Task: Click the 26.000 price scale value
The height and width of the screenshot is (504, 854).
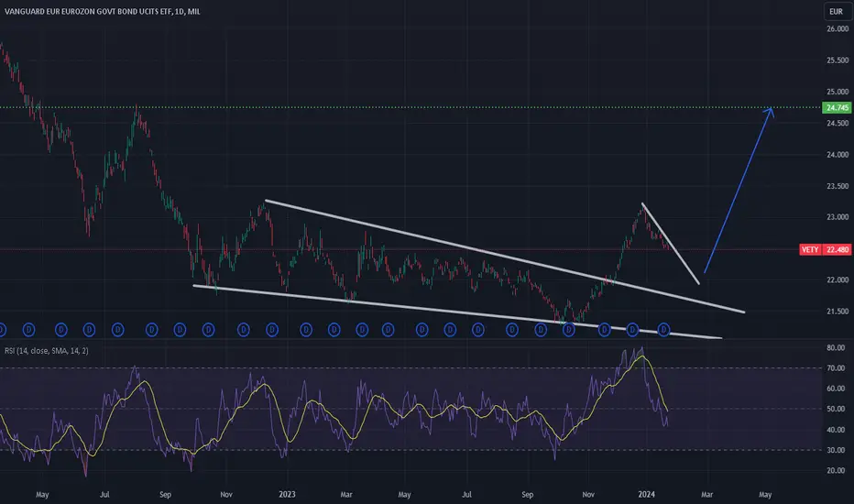Action: tap(838, 29)
